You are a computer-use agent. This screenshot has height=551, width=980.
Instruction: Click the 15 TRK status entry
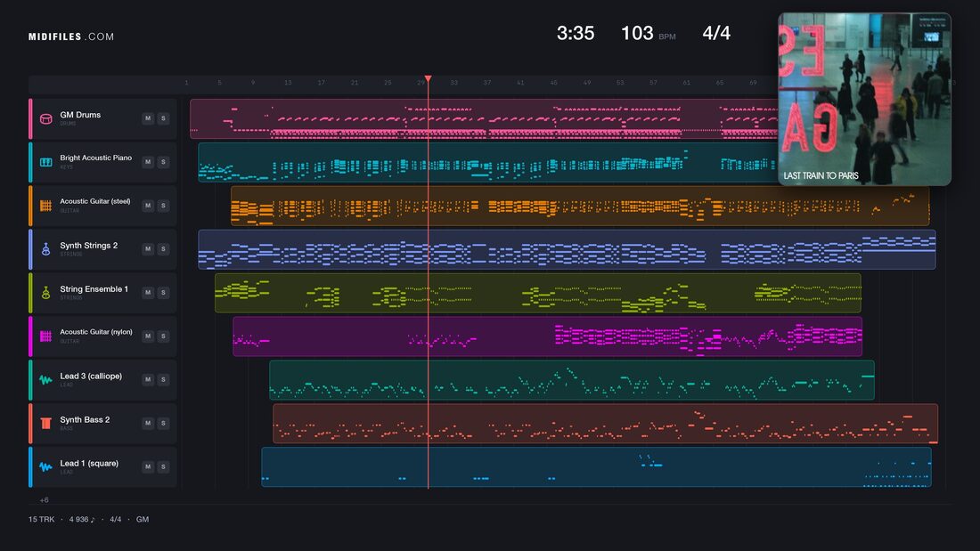[41, 520]
